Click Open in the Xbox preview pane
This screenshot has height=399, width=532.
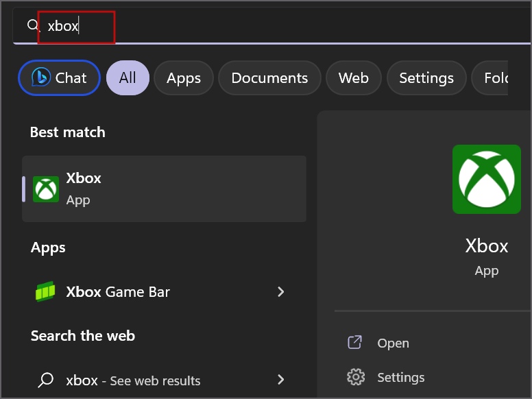393,343
